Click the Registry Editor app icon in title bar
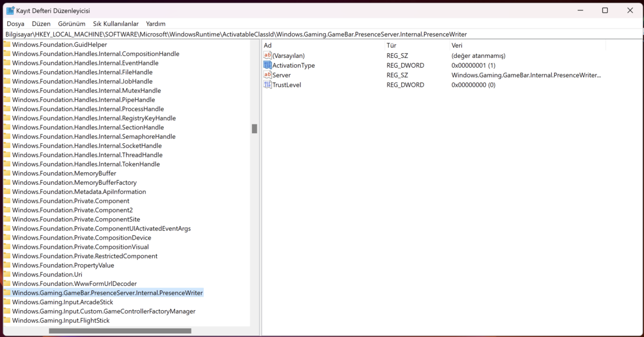This screenshot has width=644, height=337. [10, 11]
